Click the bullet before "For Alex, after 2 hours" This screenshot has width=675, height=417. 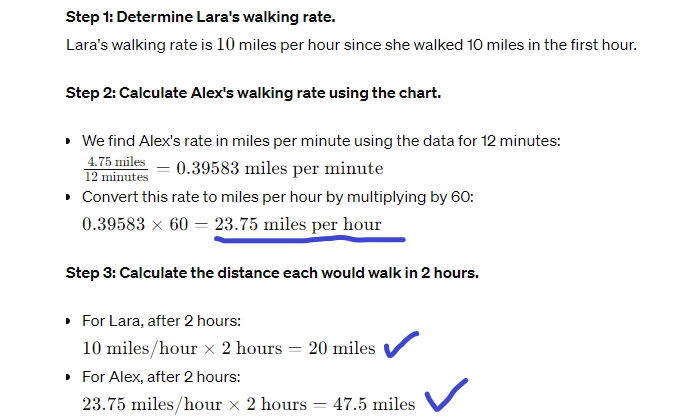coord(68,378)
